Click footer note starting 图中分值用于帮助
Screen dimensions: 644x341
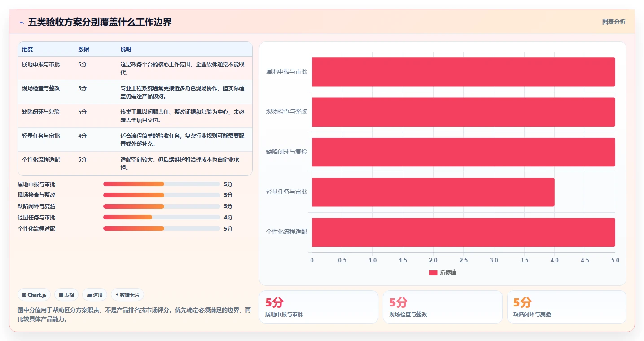134,315
